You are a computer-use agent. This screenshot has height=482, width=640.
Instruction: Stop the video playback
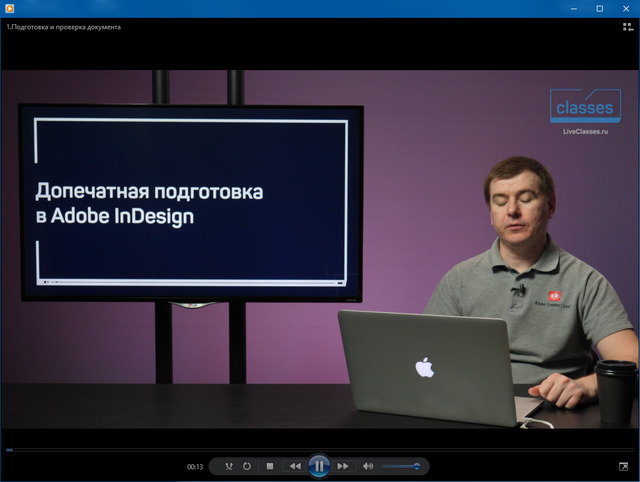coord(270,466)
